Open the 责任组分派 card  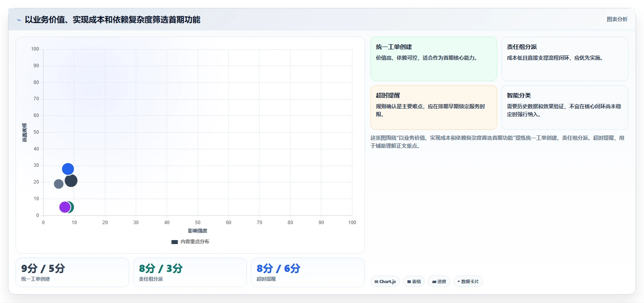pos(565,59)
